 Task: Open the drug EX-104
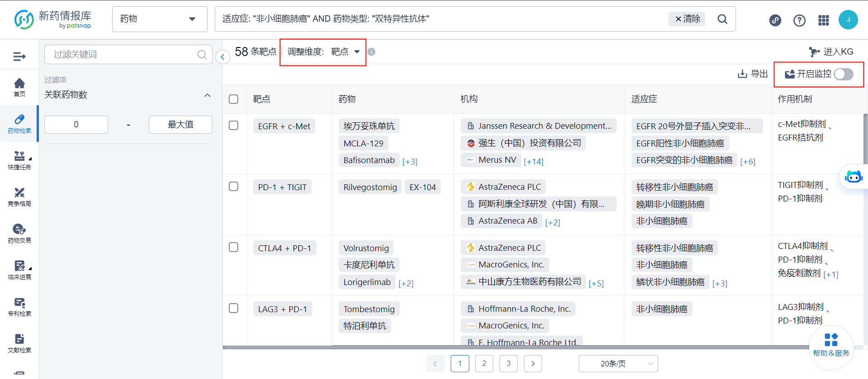(423, 187)
